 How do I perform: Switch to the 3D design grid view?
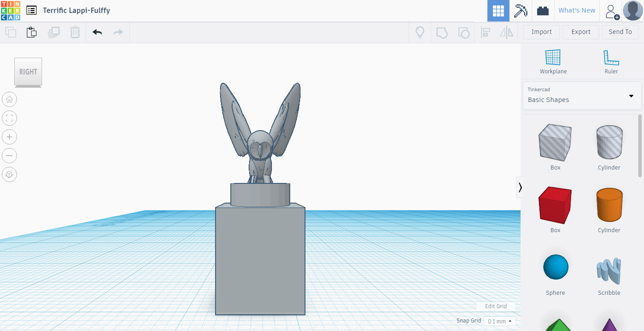[498, 11]
